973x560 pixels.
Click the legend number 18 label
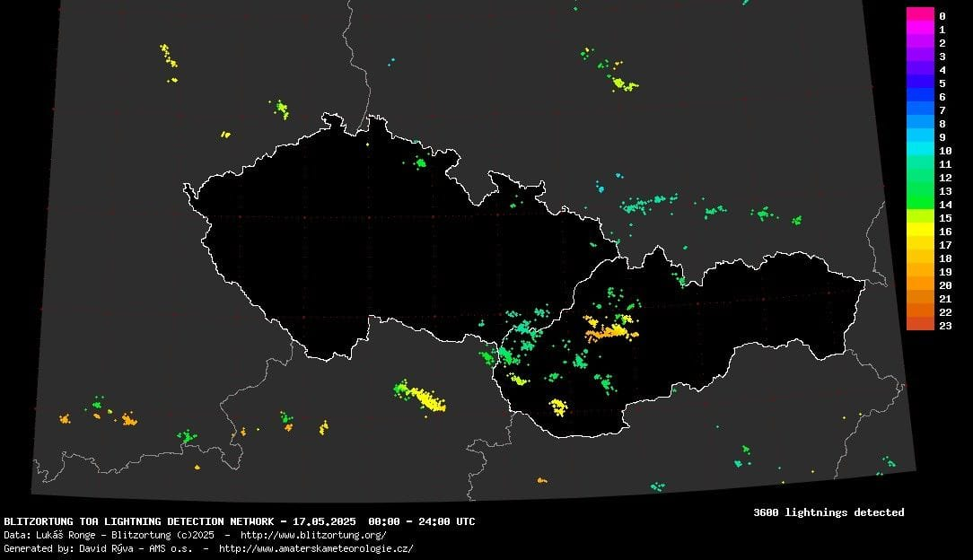click(x=944, y=258)
